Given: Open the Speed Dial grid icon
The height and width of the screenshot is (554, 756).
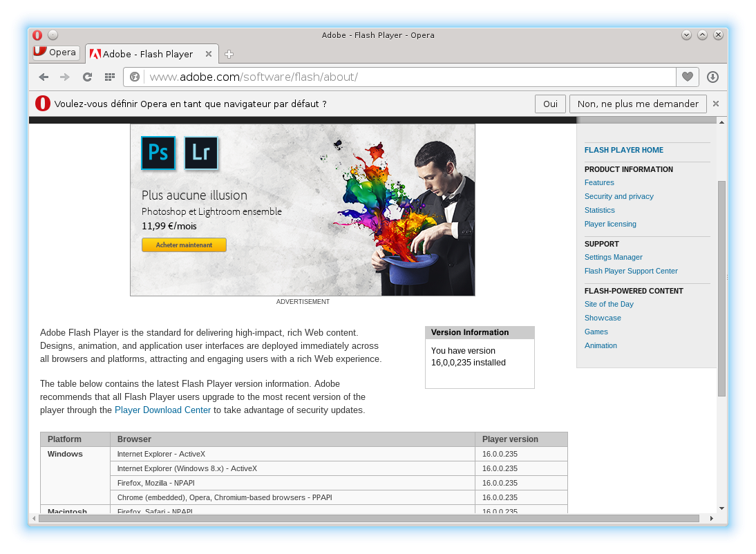Looking at the screenshot, I should pyautogui.click(x=110, y=77).
